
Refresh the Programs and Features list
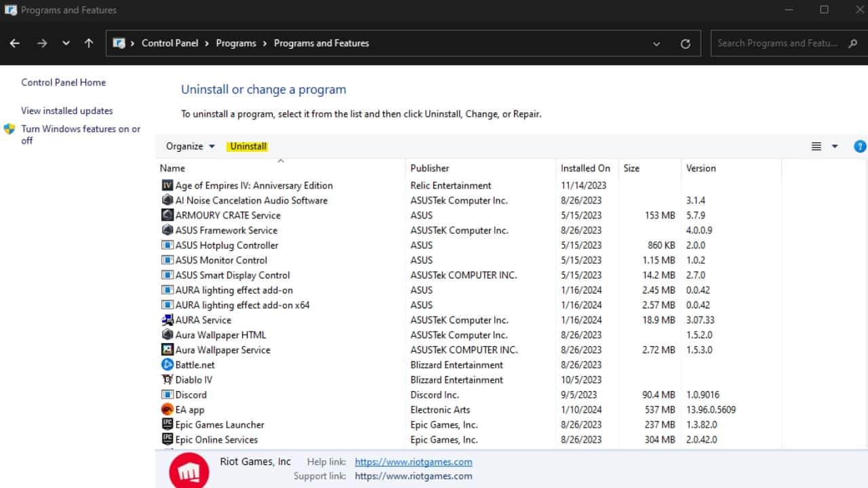tap(686, 43)
